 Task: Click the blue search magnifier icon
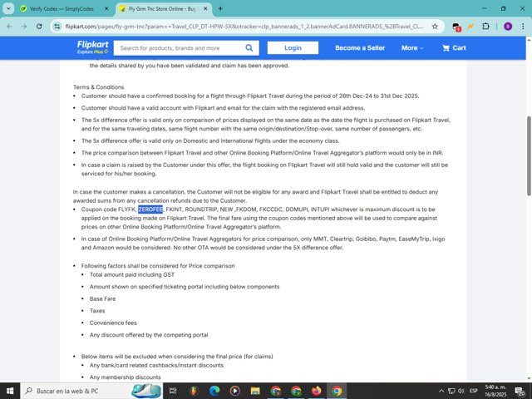click(x=249, y=48)
